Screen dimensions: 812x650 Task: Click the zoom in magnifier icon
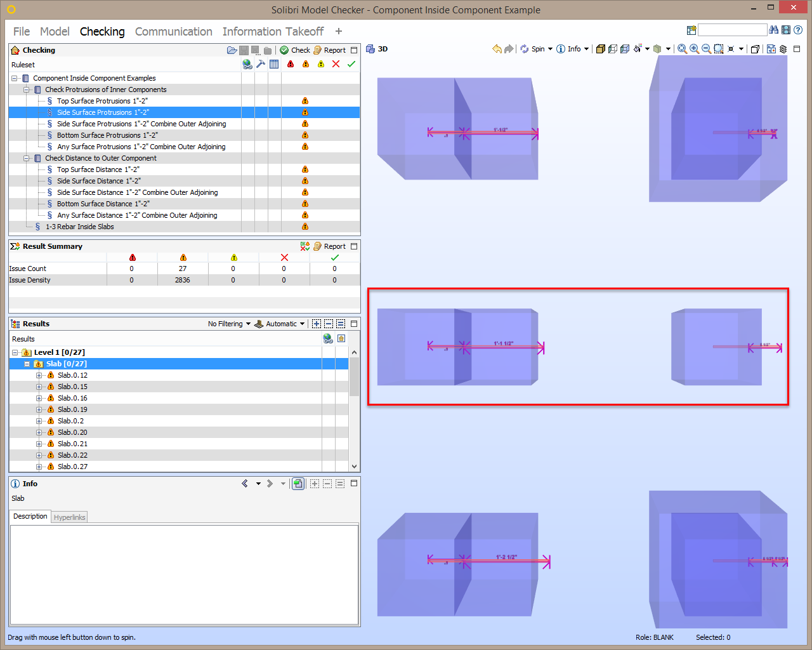tap(694, 49)
